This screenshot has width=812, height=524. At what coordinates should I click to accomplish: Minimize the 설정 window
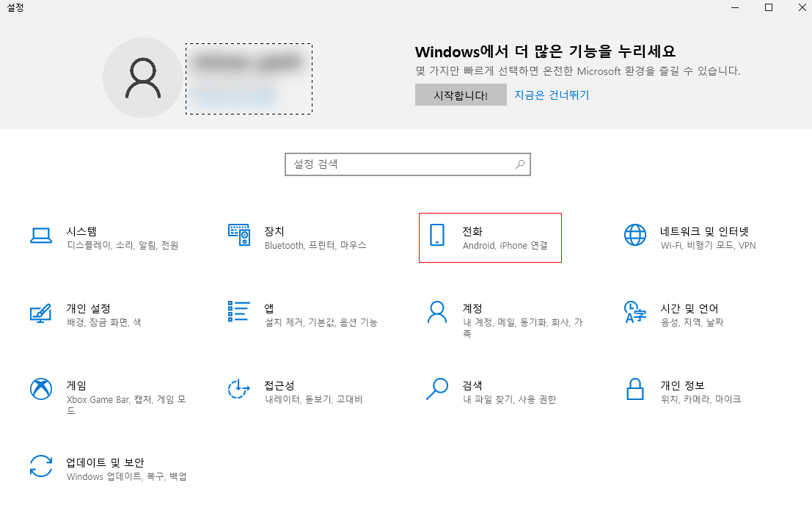point(735,7)
